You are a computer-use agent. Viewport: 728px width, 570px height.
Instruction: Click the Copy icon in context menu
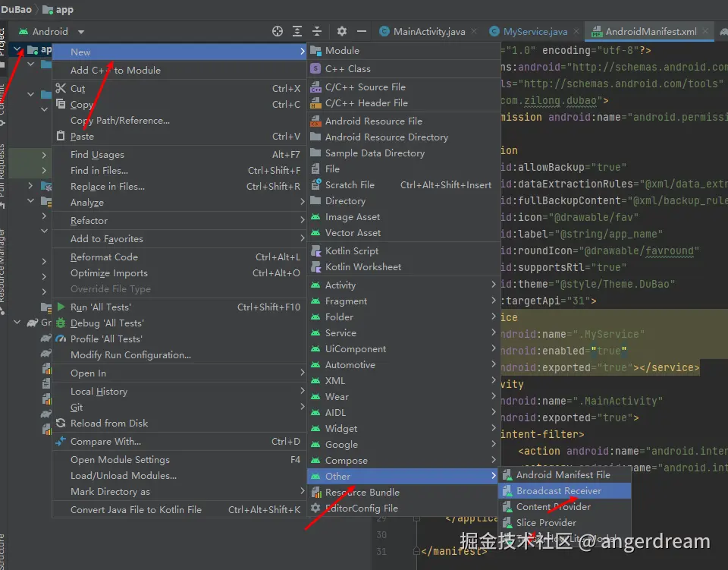(61, 103)
